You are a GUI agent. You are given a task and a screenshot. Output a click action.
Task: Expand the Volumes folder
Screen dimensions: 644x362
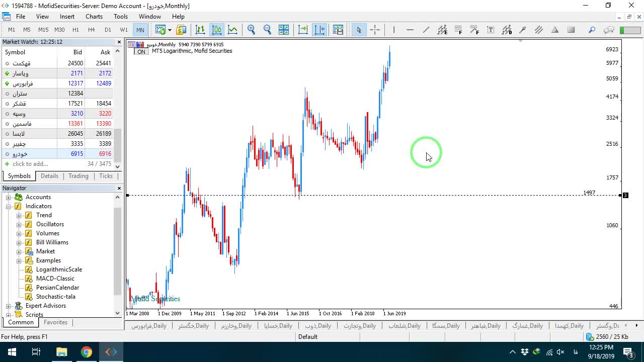(x=19, y=233)
